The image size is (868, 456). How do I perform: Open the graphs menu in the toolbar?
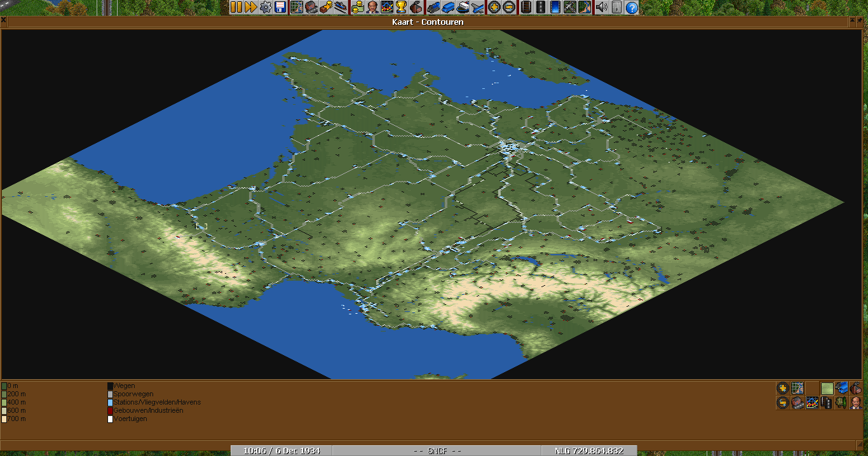click(x=386, y=7)
